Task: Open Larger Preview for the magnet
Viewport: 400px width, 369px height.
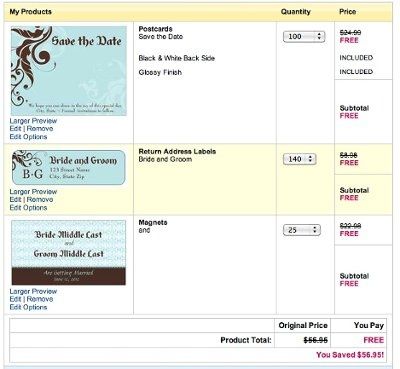Action: (x=33, y=291)
